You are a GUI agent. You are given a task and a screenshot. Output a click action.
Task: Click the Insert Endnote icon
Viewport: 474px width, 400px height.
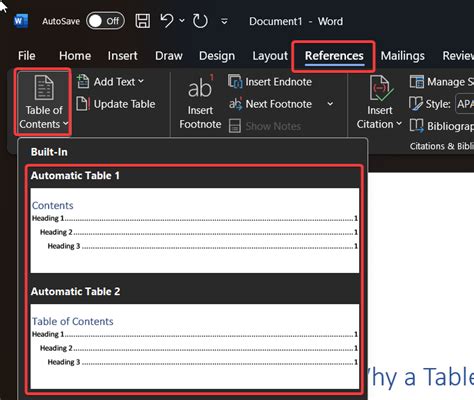[235, 82]
